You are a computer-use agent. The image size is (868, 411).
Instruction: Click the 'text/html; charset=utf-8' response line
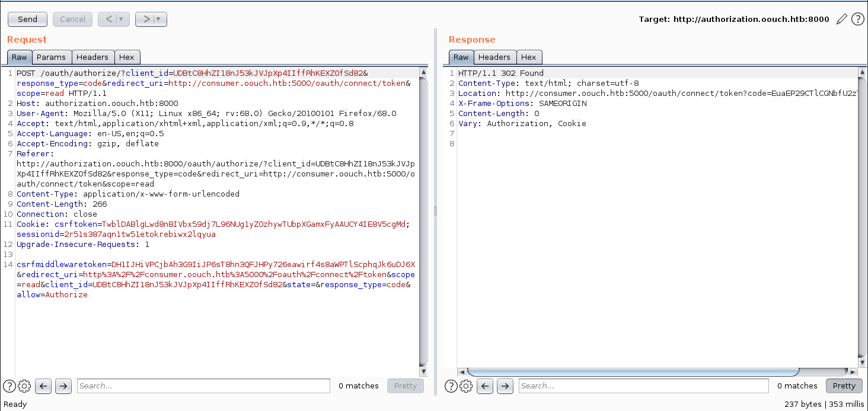tap(548, 83)
